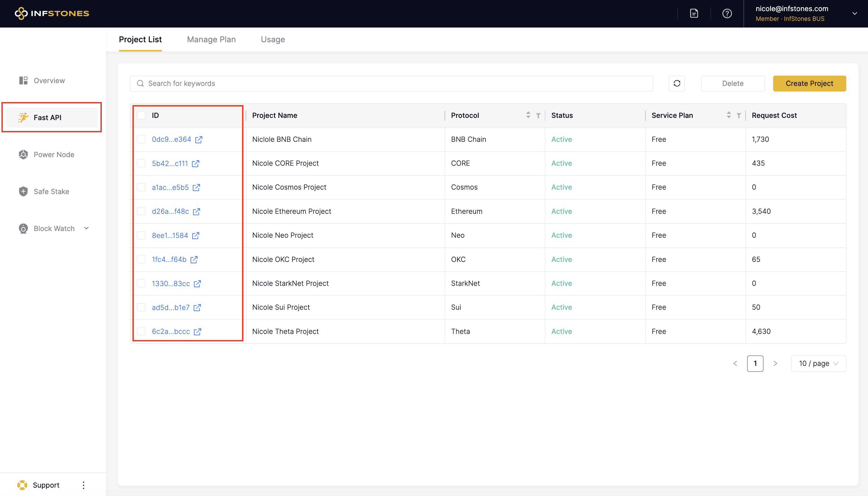Viewport: 868px width, 496px height.
Task: Switch to the Manage Plan tab
Action: pos(211,39)
